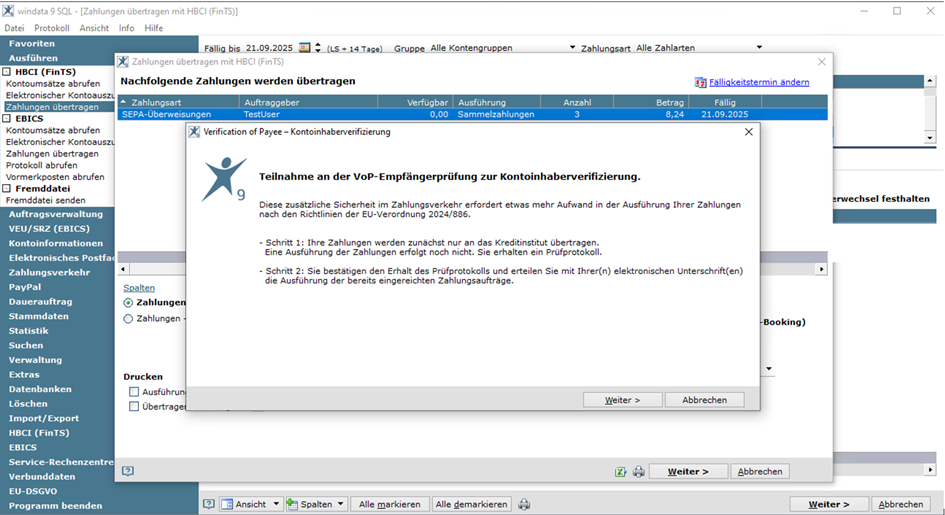
Task: Select the first Zahlungen radio button
Action: coord(128,302)
